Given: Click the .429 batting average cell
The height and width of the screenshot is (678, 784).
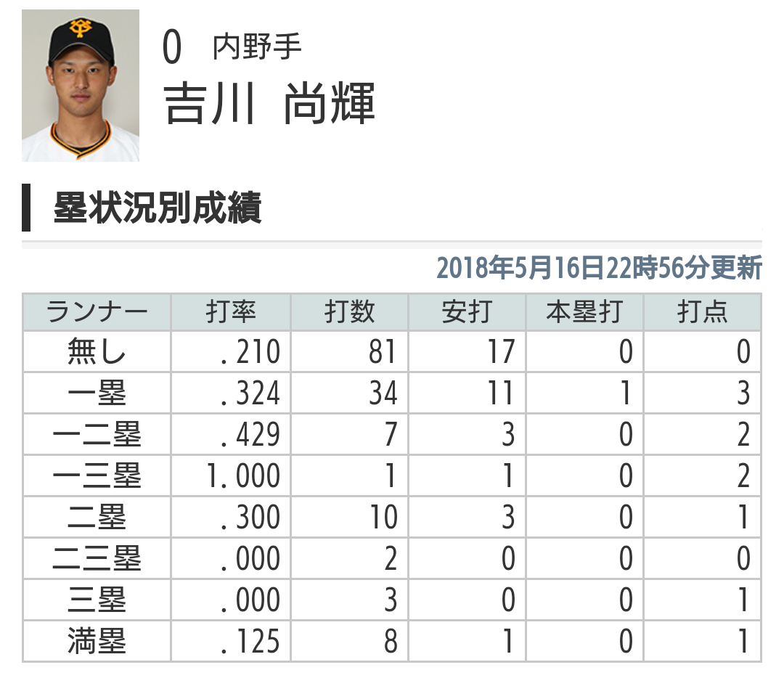Looking at the screenshot, I should pyautogui.click(x=250, y=436).
